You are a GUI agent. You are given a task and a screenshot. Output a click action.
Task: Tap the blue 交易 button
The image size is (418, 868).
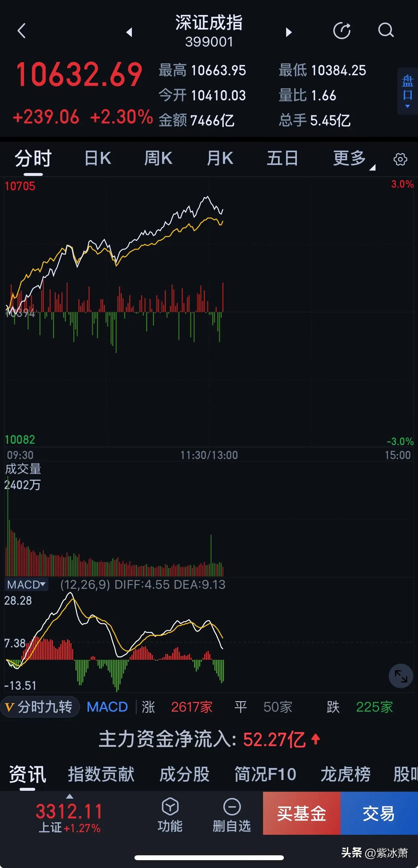tap(379, 813)
